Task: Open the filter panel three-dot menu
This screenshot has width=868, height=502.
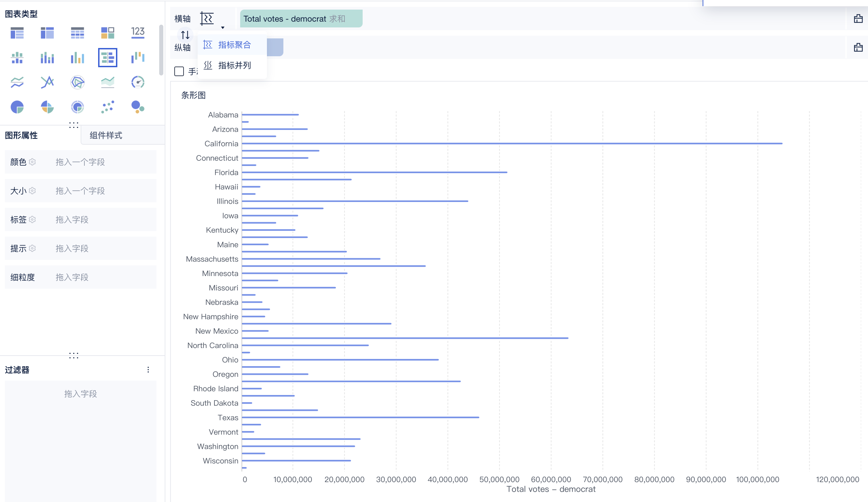Action: point(148,370)
